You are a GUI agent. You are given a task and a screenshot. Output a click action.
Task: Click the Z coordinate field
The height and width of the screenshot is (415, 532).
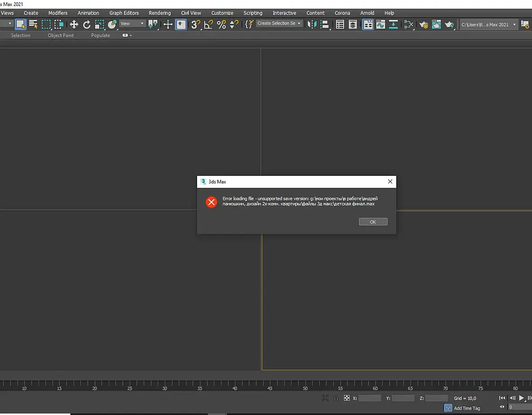pos(437,398)
